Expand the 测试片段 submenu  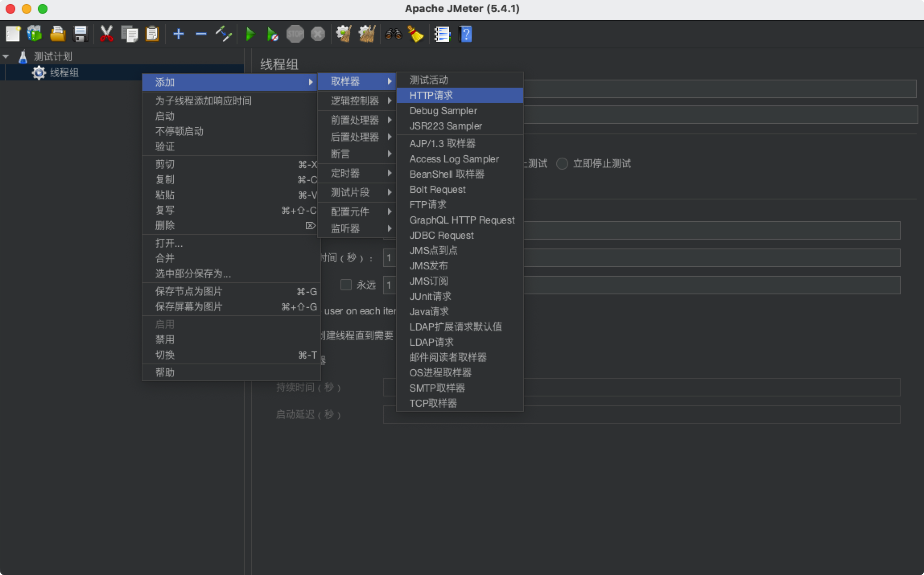[x=357, y=193]
